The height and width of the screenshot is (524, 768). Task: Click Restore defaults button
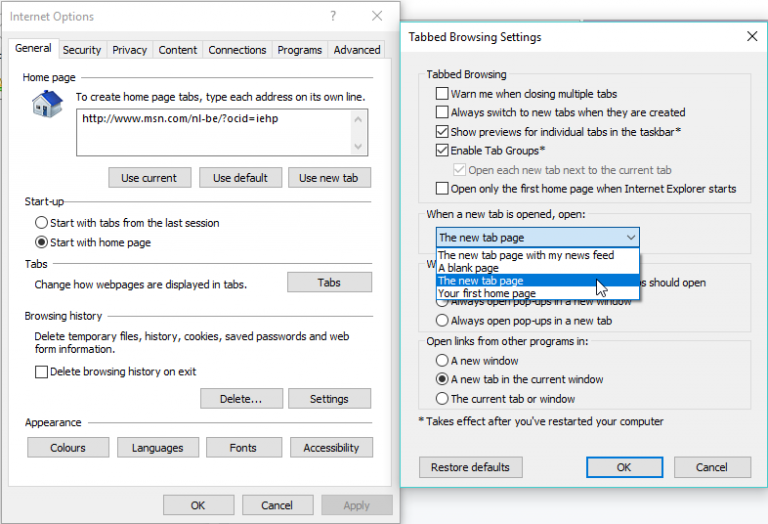[x=470, y=467]
